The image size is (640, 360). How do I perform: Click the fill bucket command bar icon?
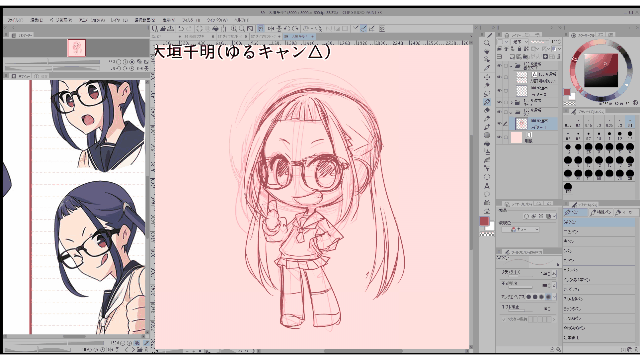(x=215, y=29)
